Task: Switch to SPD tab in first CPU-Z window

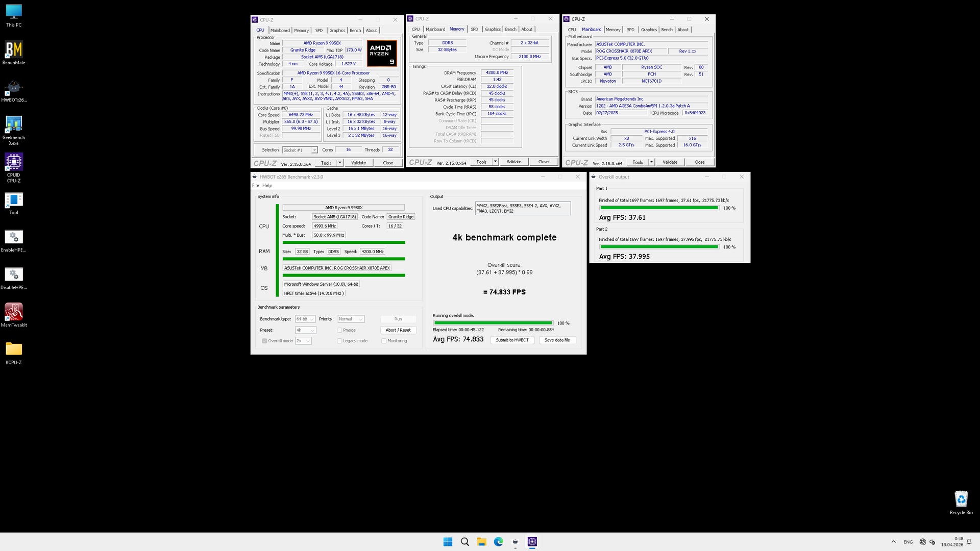Action: click(x=319, y=30)
